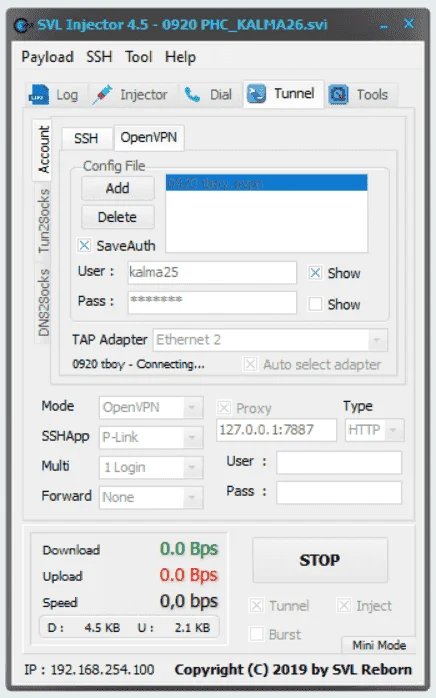Screen dimensions: 436x698
Task: Expand the Multi dropdown showing 1 Login
Action: (192, 467)
